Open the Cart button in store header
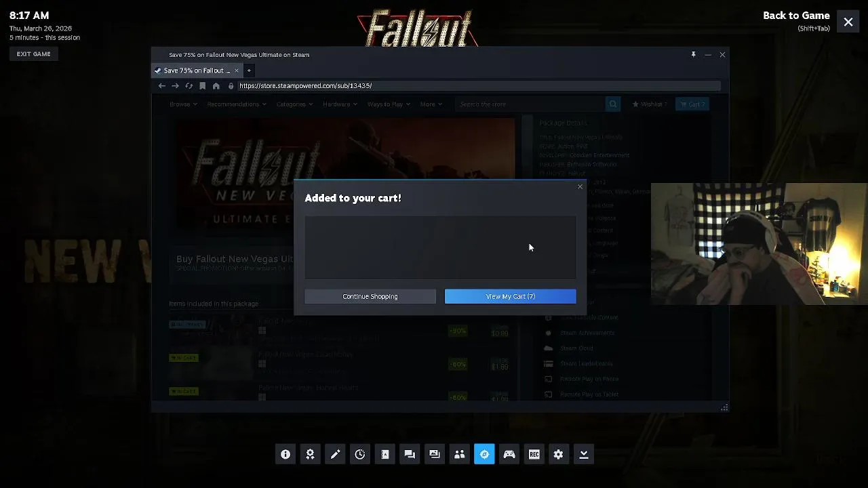The image size is (868, 488). [x=692, y=104]
